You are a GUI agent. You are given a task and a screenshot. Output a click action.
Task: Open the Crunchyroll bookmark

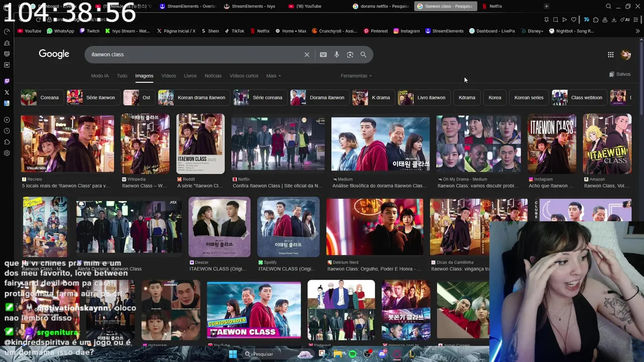(335, 31)
